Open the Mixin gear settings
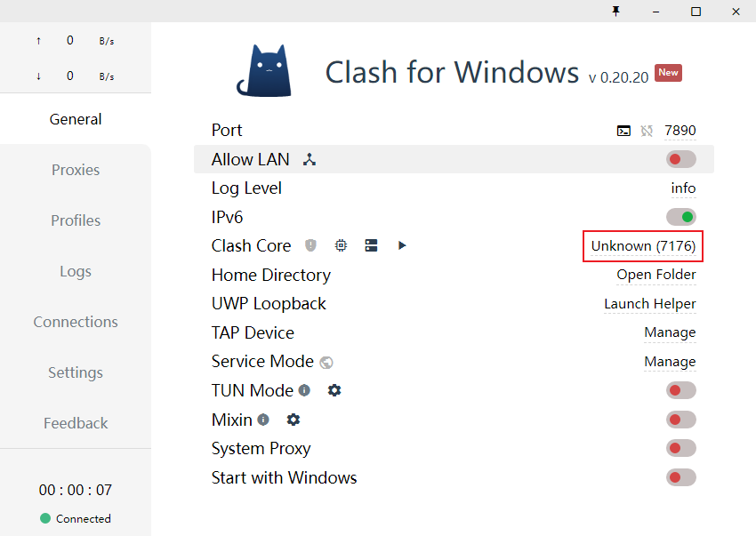Screen dimensions: 756x536 point(294,420)
